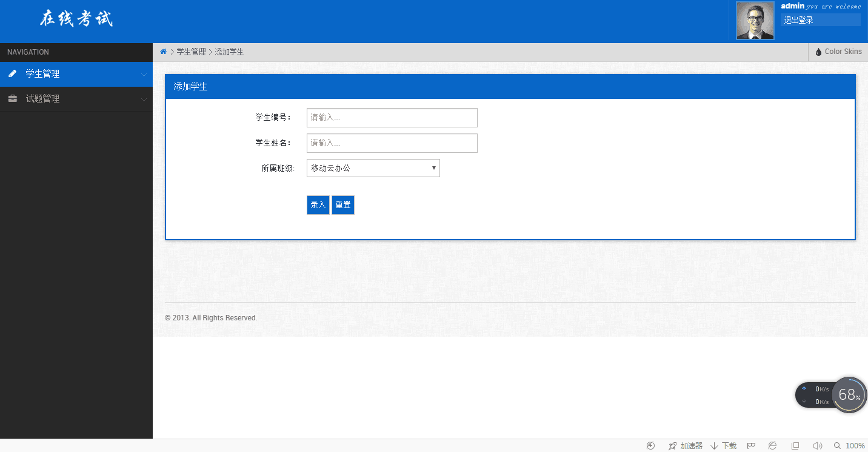Click the 退出登录 logout link
868x452 pixels.
pos(820,20)
